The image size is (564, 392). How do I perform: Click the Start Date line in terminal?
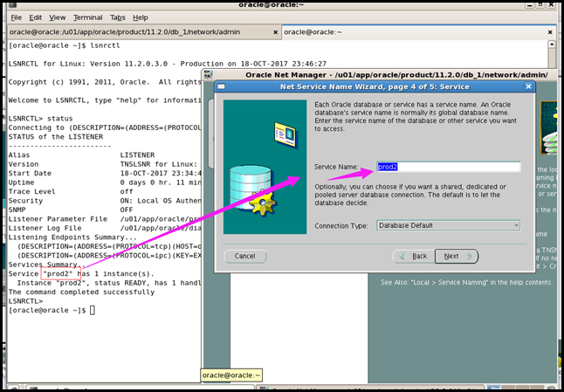tap(105, 174)
